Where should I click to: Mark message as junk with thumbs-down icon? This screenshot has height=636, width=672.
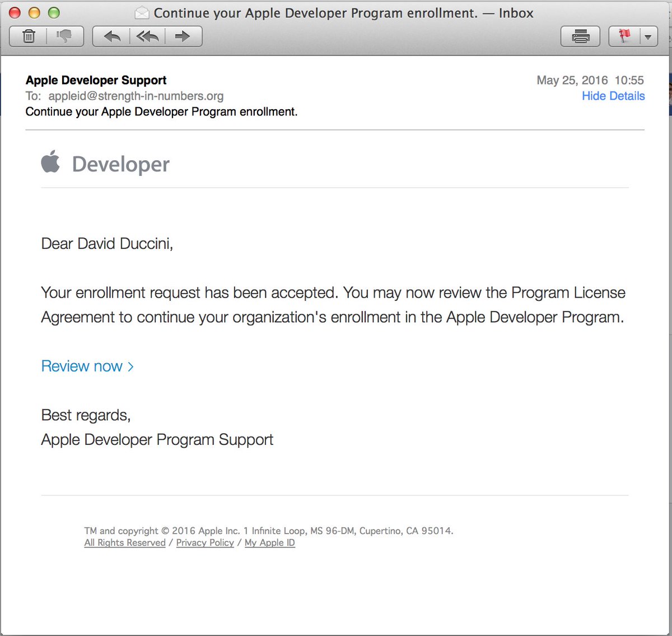(x=65, y=36)
